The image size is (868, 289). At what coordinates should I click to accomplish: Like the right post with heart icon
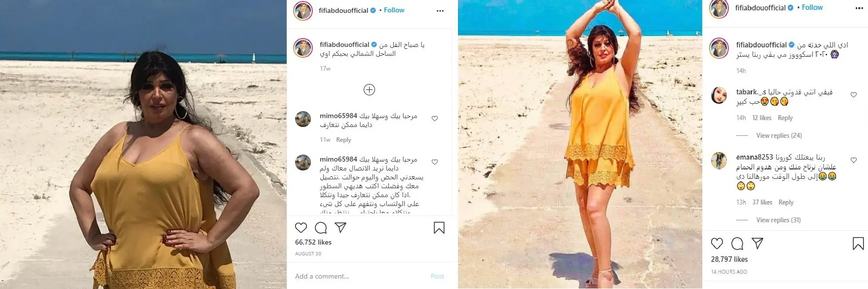coord(717,244)
